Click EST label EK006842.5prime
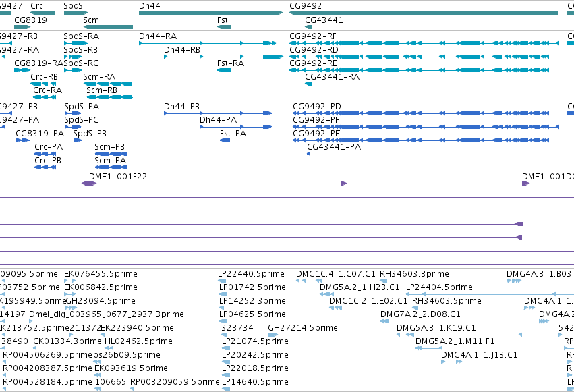Viewport: 574px width, 392px height. [x=101, y=287]
